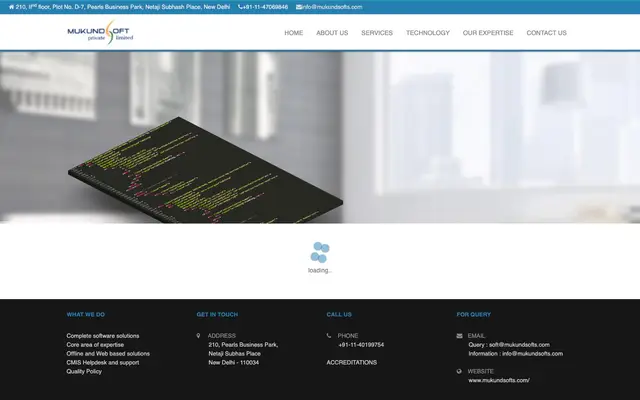Image resolution: width=640 pixels, height=400 pixels.
Task: Click the FOR QUERY heading
Action: (474, 314)
